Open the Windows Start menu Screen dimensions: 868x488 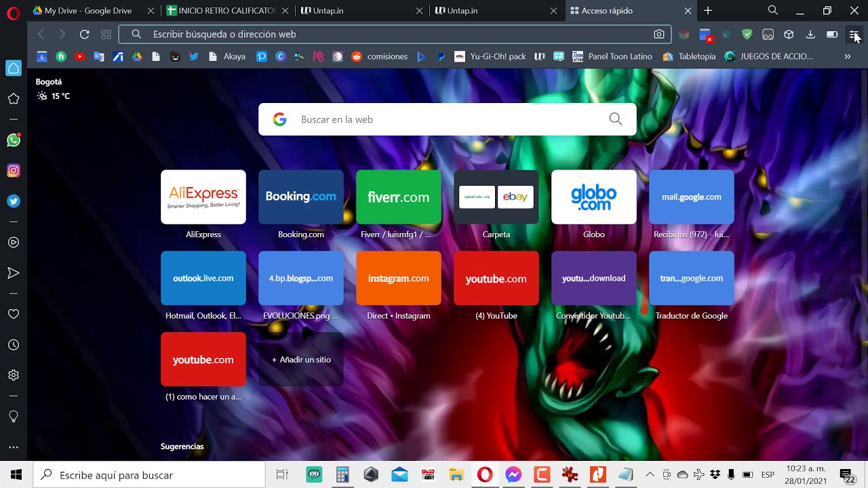pyautogui.click(x=16, y=475)
